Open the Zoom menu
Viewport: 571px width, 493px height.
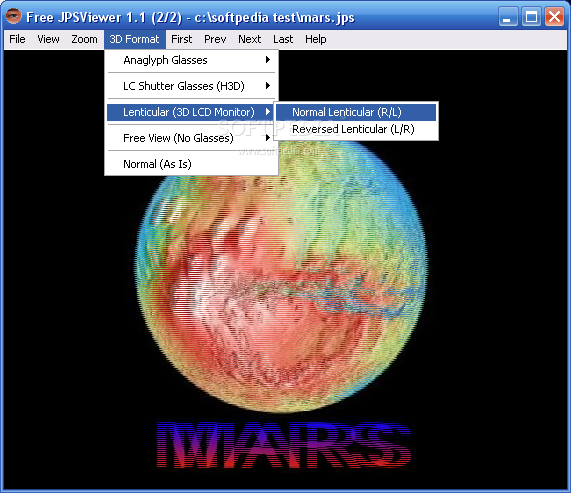coord(84,39)
